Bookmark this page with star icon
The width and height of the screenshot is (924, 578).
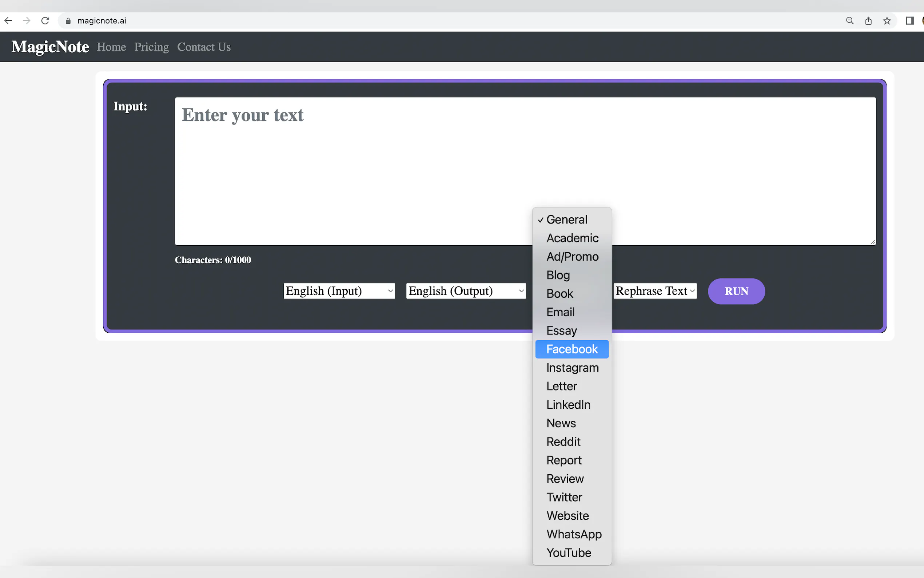887,21
